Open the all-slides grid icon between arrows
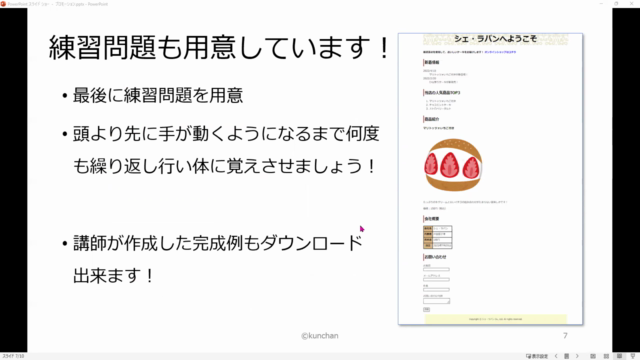 point(567,356)
